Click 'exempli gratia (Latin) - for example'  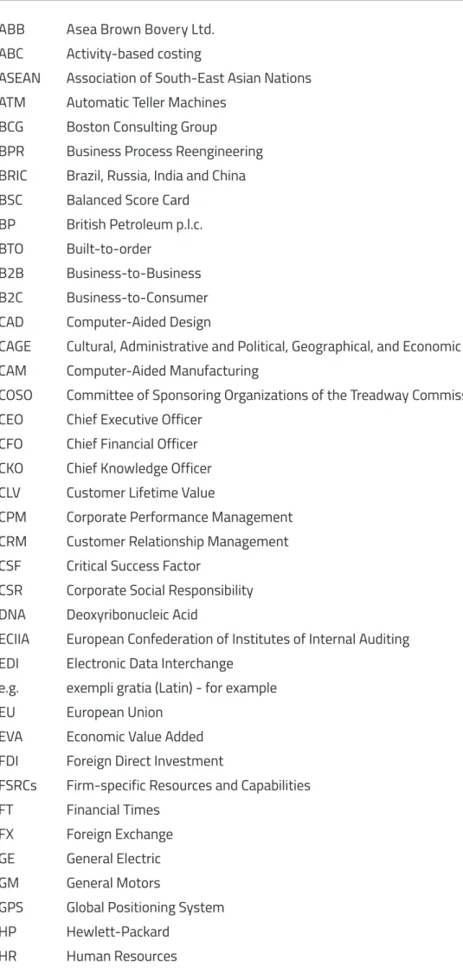(x=172, y=688)
